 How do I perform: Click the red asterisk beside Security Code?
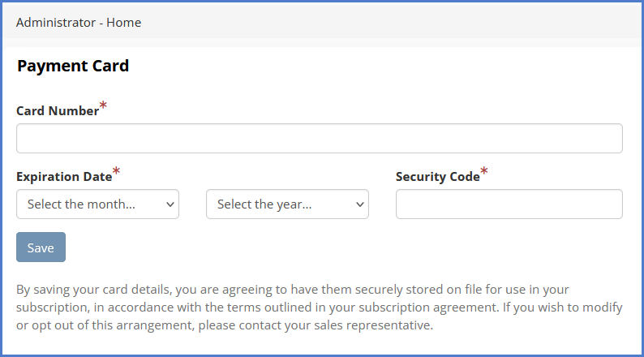pos(484,171)
